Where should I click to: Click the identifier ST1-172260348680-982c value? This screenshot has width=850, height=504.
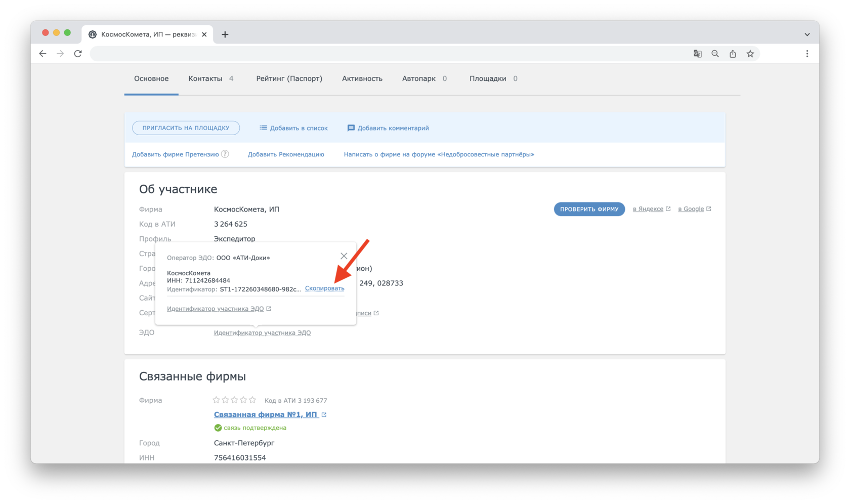(x=260, y=289)
